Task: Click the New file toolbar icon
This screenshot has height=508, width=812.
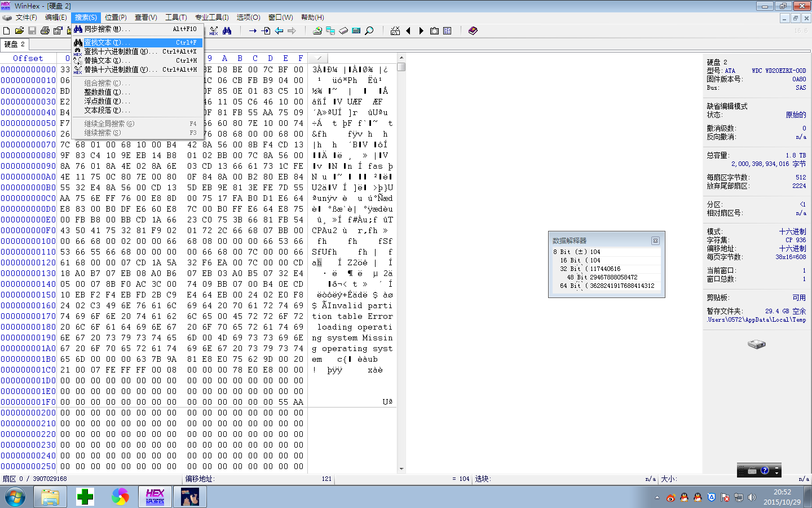Action: [x=7, y=30]
